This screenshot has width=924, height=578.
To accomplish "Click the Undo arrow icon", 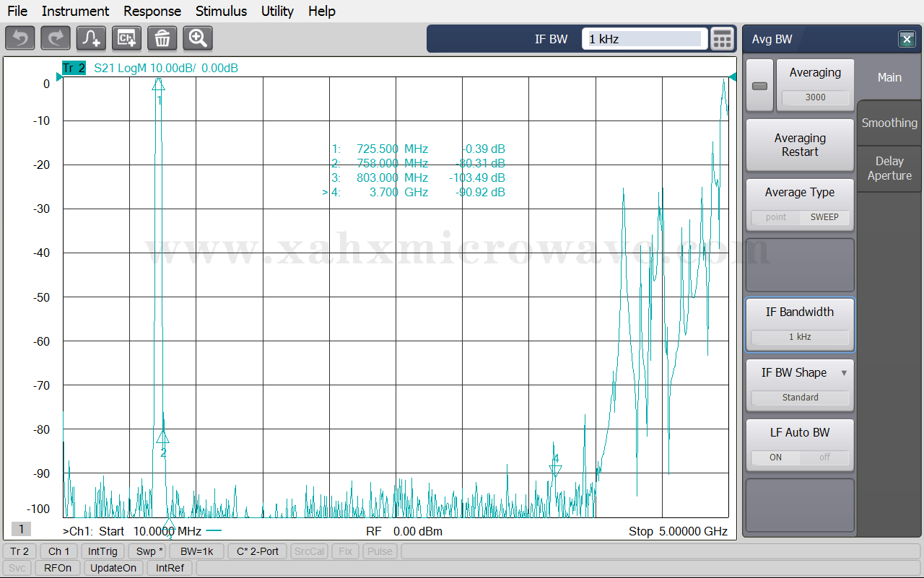I will coord(20,38).
